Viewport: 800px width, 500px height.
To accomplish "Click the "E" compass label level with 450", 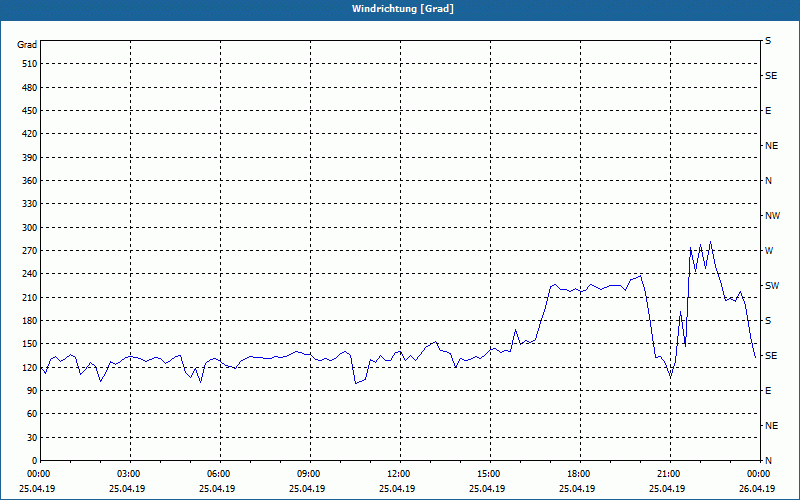I will coord(768,111).
